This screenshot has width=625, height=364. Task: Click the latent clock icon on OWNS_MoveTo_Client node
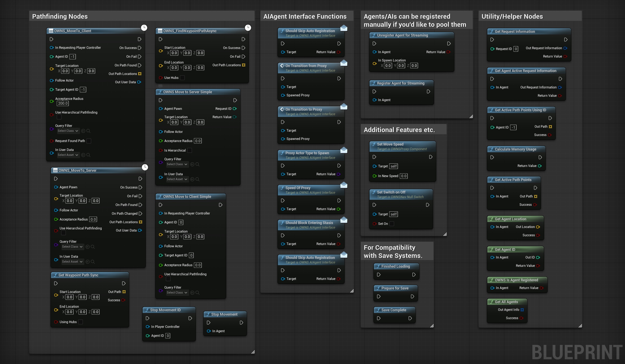coord(144,28)
